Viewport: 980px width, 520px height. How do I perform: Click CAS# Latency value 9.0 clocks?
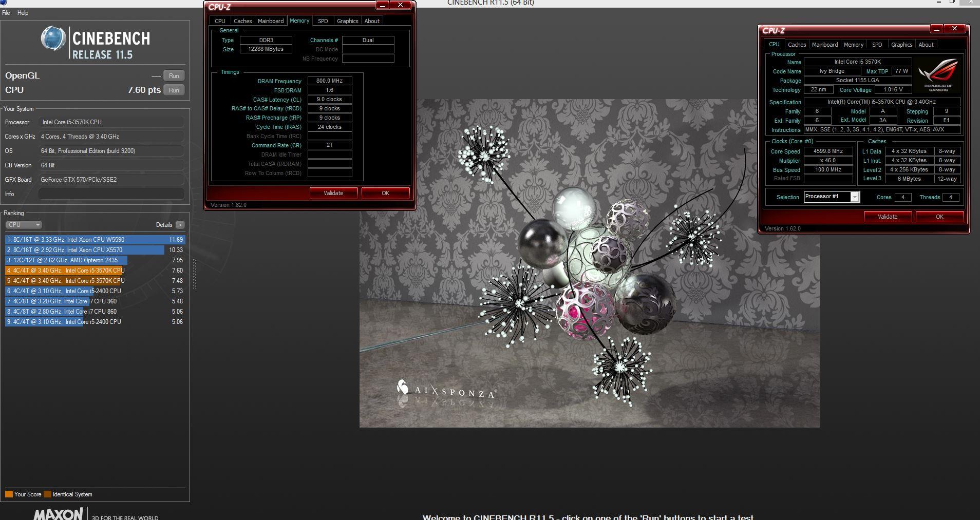pos(329,100)
